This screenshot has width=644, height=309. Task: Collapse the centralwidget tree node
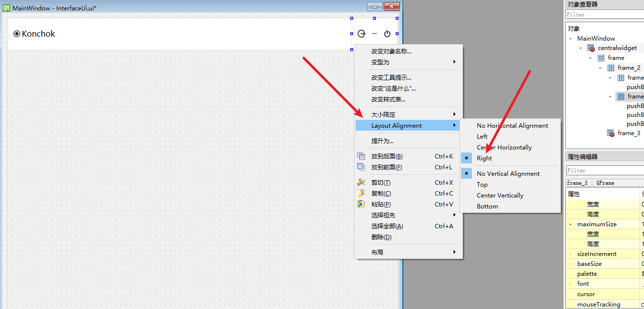point(581,48)
